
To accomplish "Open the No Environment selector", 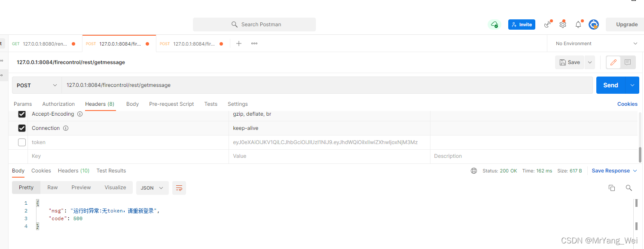I will (x=596, y=43).
